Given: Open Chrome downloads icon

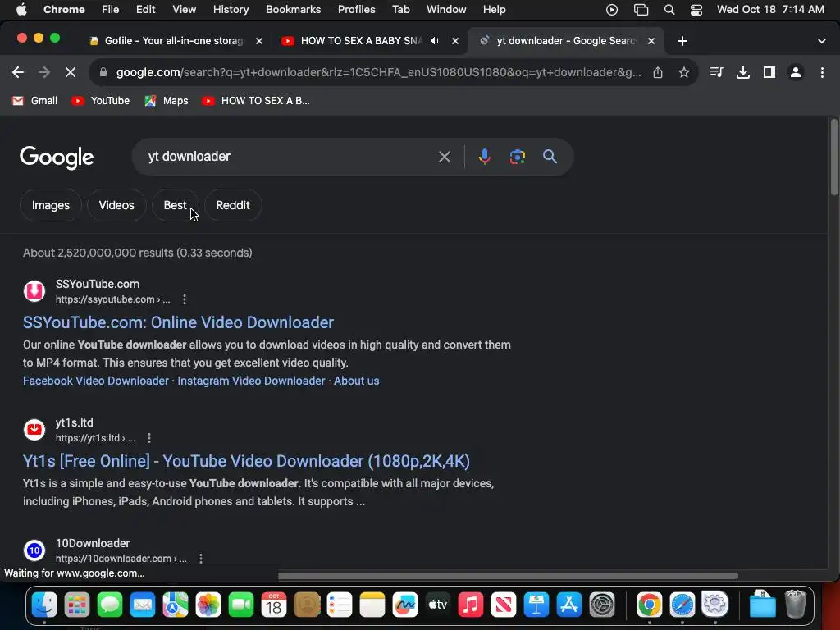Looking at the screenshot, I should tap(743, 72).
